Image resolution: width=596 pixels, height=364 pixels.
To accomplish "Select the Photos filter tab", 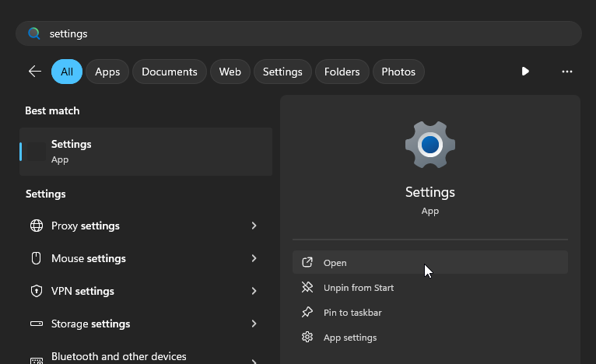I will (398, 72).
